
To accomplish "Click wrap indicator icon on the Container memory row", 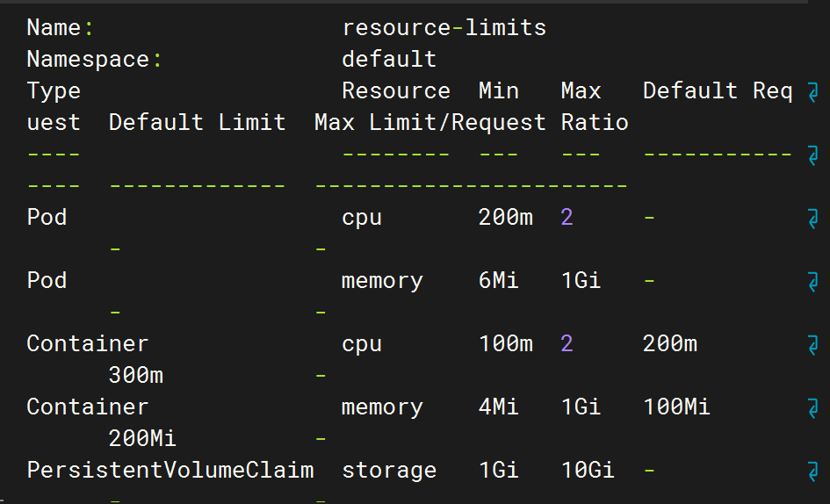I will 812,407.
